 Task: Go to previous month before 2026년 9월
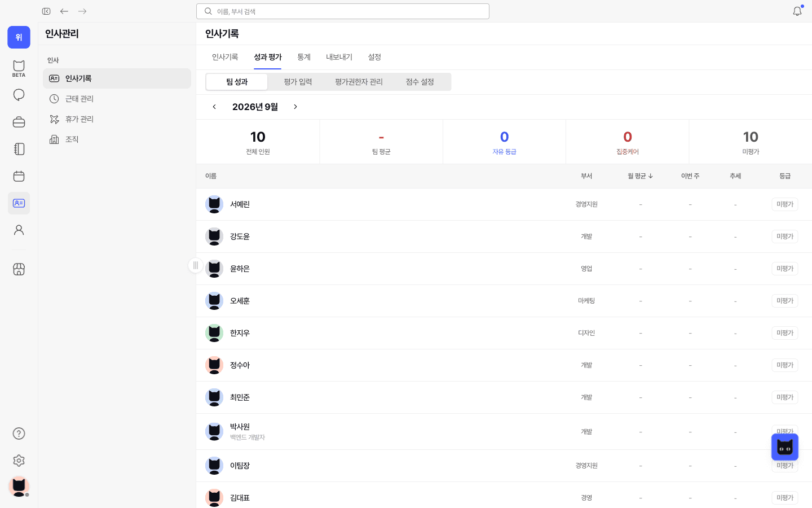coord(214,107)
